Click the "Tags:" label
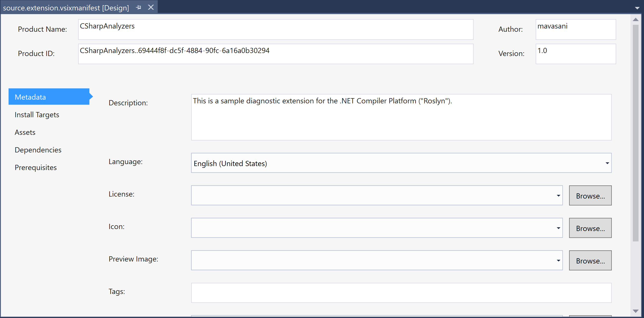Viewport: 644px width, 318px height. point(117,291)
